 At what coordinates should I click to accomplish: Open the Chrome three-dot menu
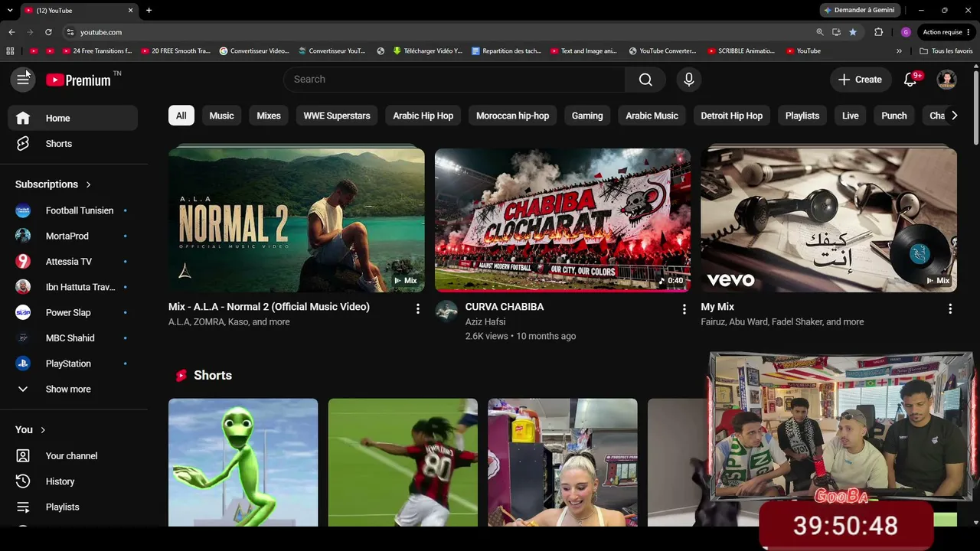tap(969, 32)
